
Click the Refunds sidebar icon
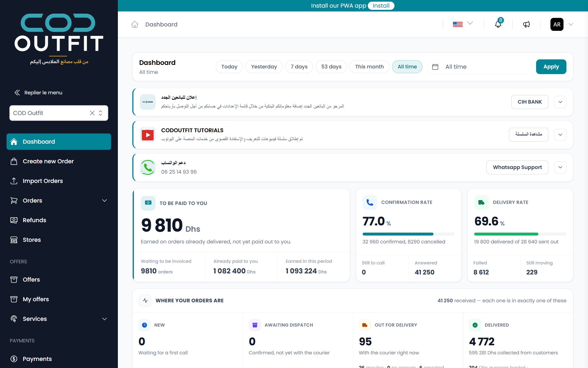pyautogui.click(x=14, y=220)
